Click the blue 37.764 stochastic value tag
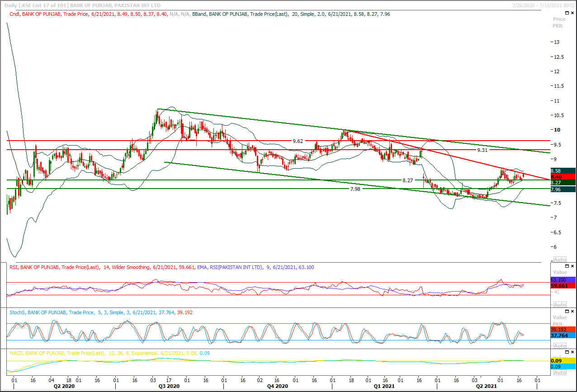Image resolution: width=577 pixels, height=392 pixels. 563,335
